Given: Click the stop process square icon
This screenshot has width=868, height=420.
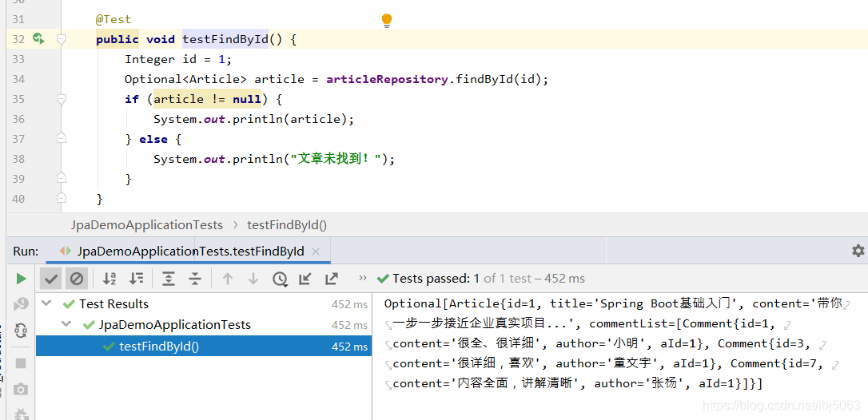Looking at the screenshot, I should coord(21,363).
